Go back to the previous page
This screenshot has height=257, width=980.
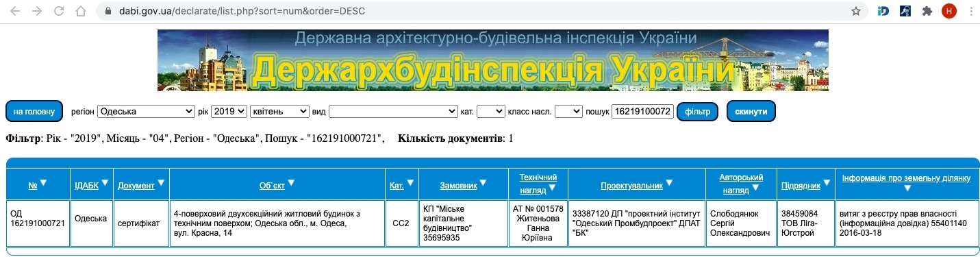(x=15, y=11)
